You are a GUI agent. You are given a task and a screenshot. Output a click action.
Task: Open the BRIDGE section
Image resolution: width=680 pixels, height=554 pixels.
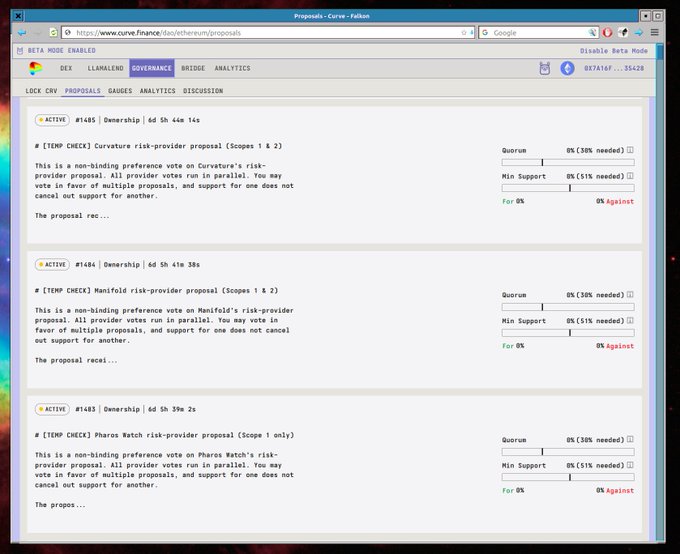[x=193, y=68]
